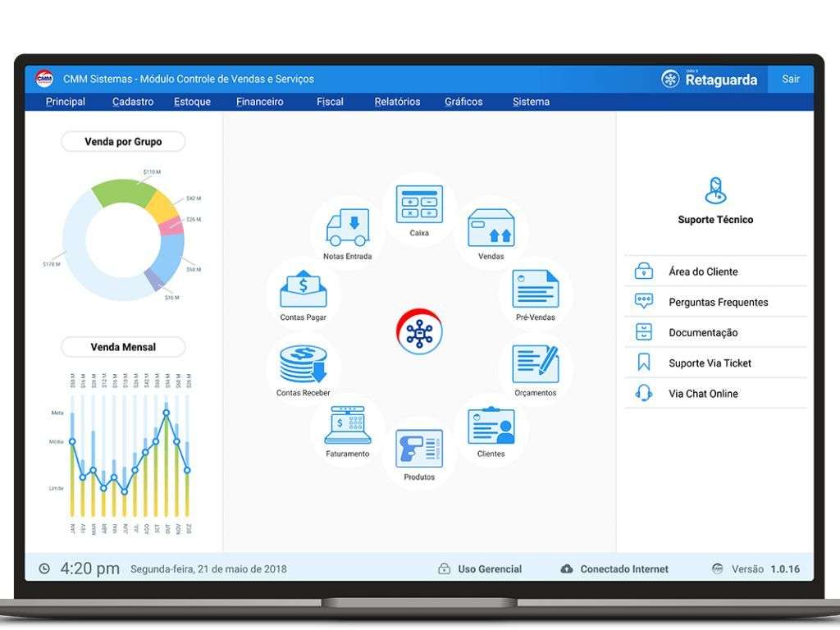Open the Faturamento cash register icon
840x630 pixels.
tap(348, 426)
